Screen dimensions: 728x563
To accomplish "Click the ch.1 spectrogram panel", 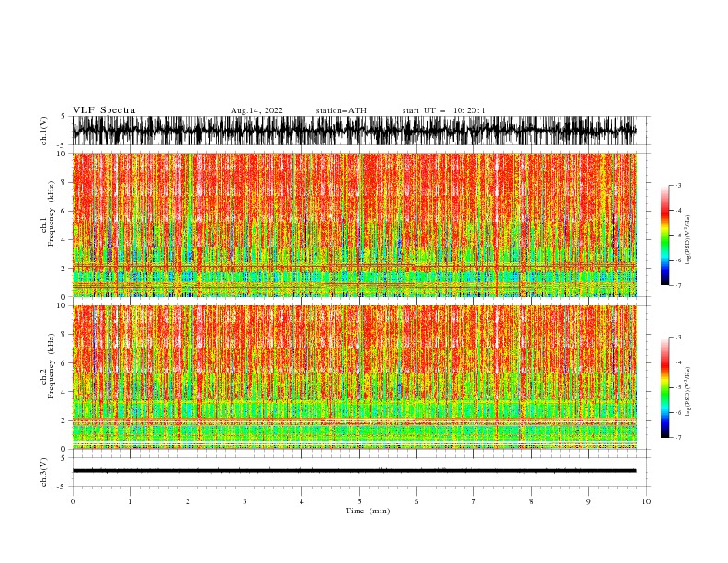I will pos(354,224).
